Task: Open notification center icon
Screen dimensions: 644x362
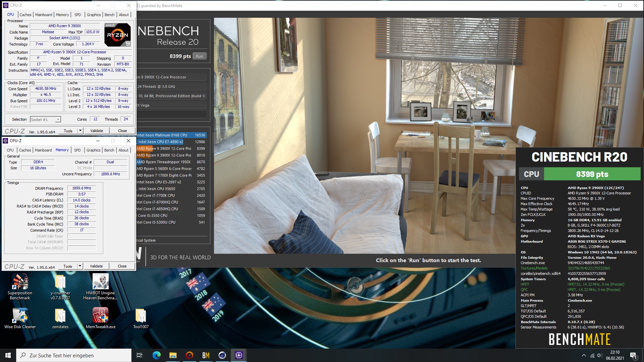Action: [x=633, y=355]
